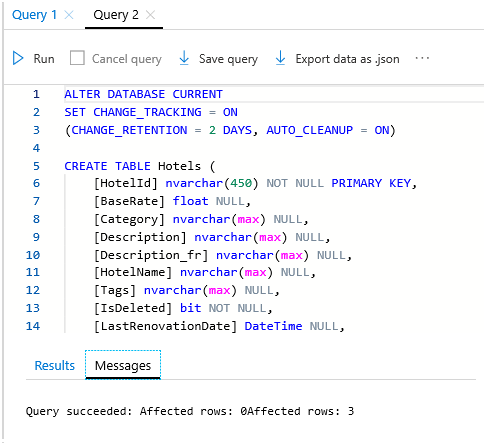Click the CHANGE_RETENTION keyword
Image resolution: width=487 pixels, height=443 pixels.
[129, 130]
